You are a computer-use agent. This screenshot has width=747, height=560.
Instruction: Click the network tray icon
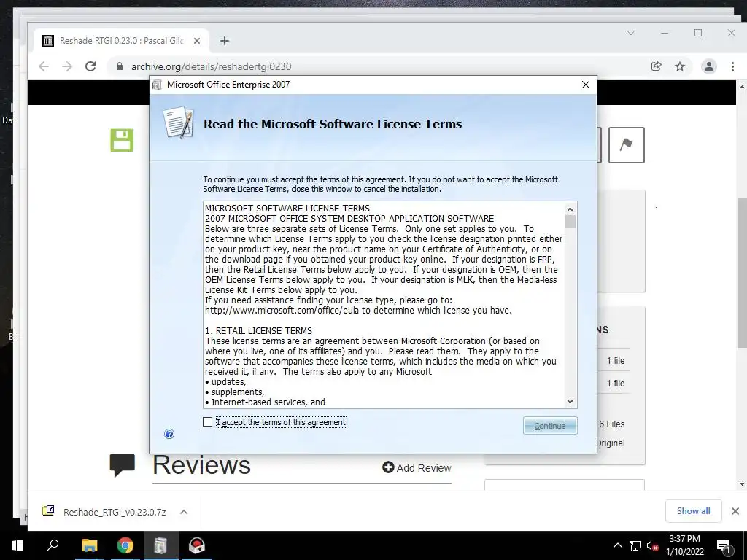[x=635, y=545]
